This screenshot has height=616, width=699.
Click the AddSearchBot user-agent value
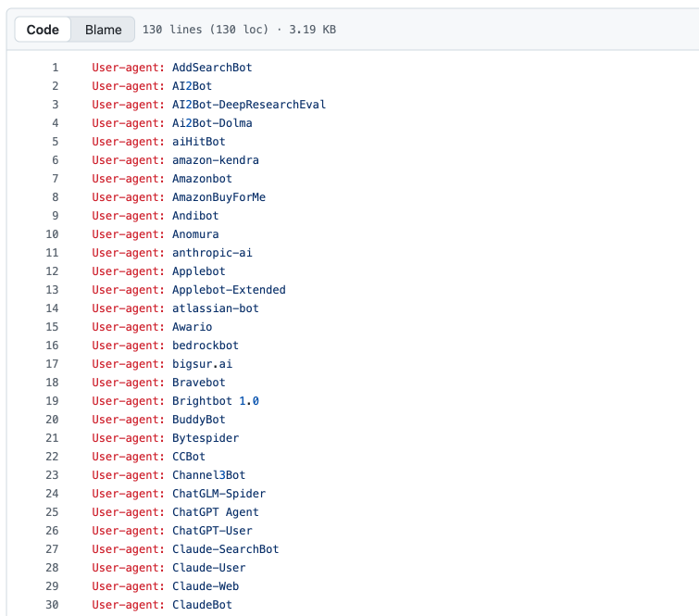pos(212,68)
